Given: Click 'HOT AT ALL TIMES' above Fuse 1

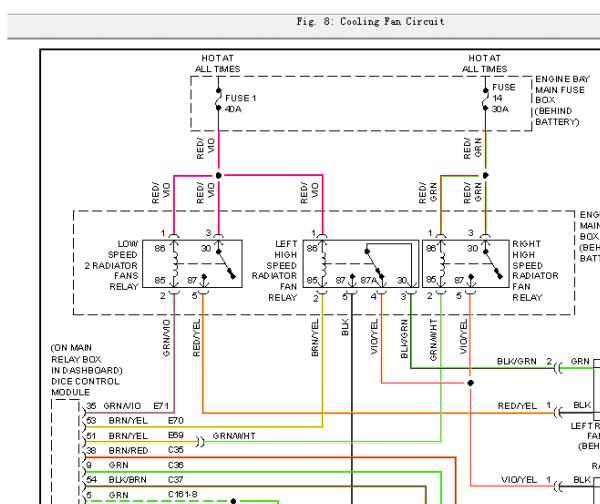Looking at the screenshot, I should click(217, 64).
